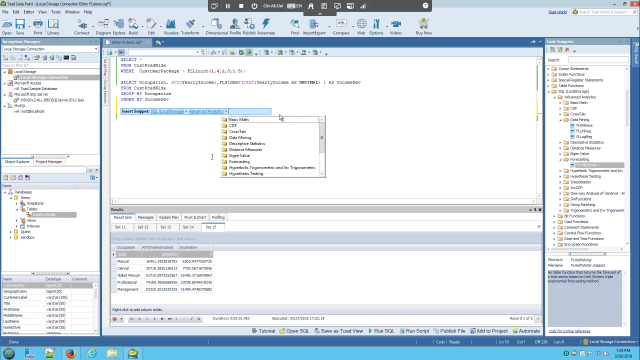Select the FLLogReg snippet in tree
Screen dimensions: 640x360
(583, 137)
